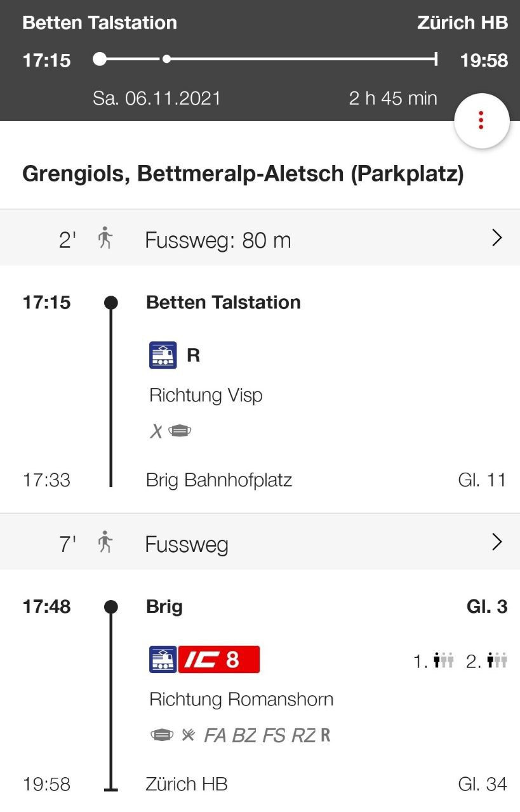Tap the FA attribute code
Screen dimensions: 520x812
[215, 735]
